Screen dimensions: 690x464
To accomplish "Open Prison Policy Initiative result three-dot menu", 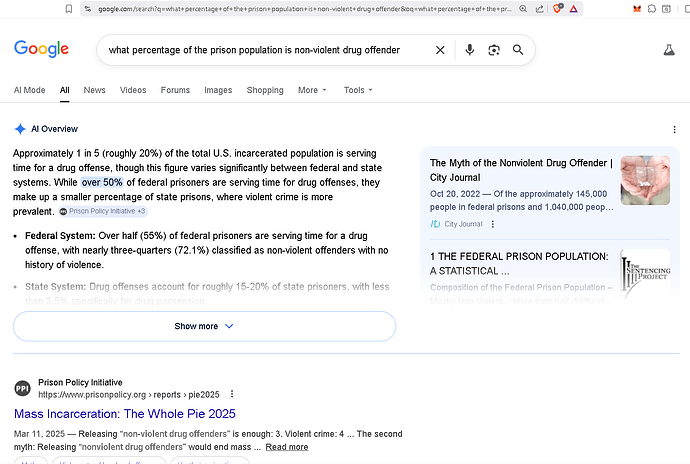I will click(x=232, y=394).
